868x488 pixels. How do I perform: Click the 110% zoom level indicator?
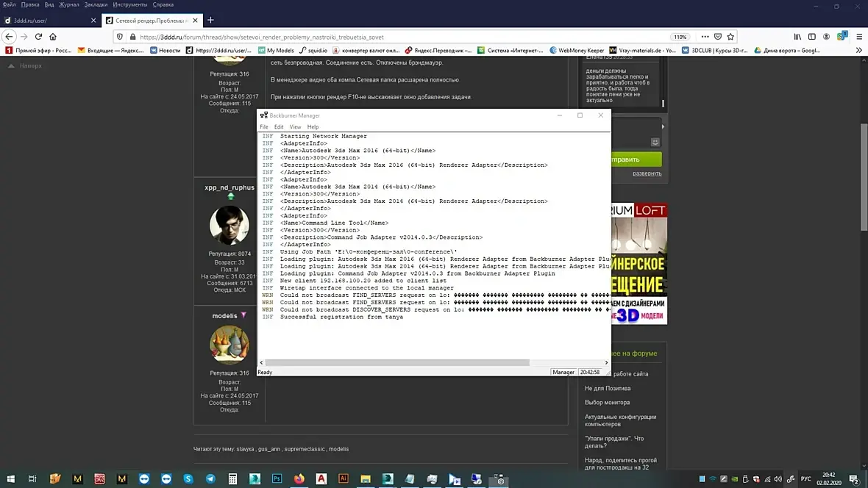680,37
